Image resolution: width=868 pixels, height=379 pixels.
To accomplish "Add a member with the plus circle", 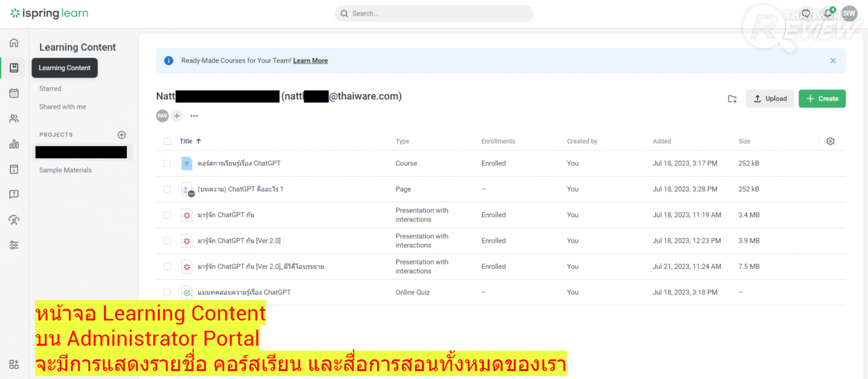I will coord(177,115).
